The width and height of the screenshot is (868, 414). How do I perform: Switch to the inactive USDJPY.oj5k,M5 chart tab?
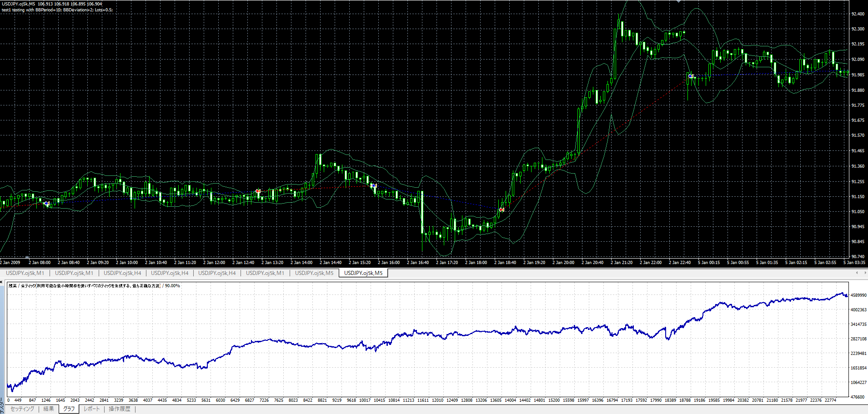pyautogui.click(x=314, y=273)
